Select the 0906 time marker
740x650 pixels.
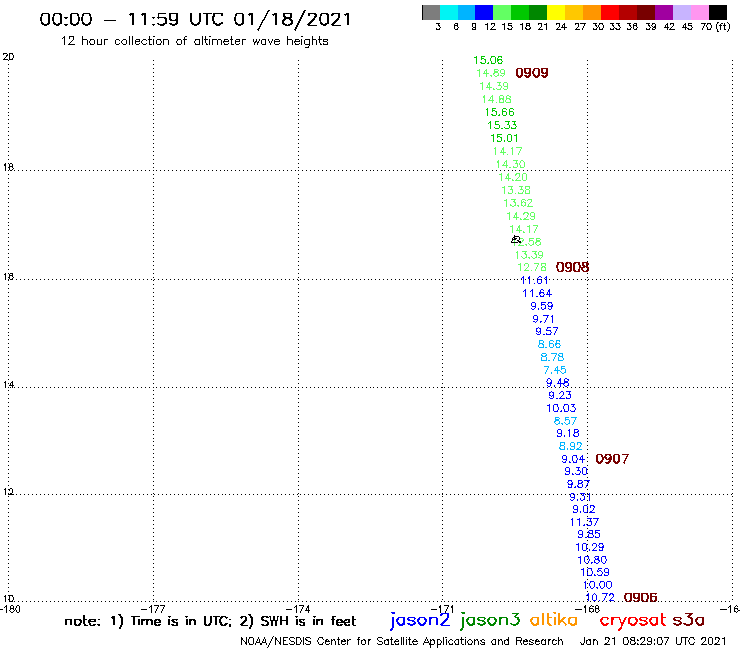point(640,597)
